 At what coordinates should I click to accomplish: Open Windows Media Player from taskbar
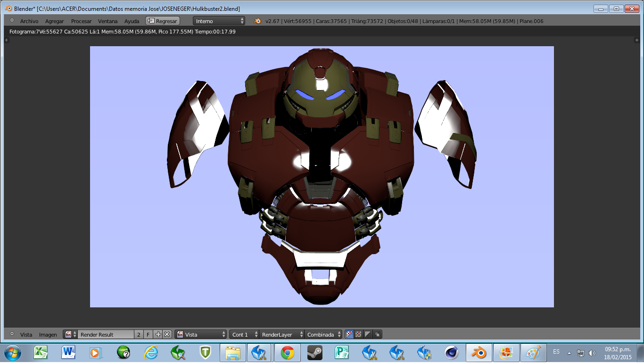pyautogui.click(x=96, y=353)
